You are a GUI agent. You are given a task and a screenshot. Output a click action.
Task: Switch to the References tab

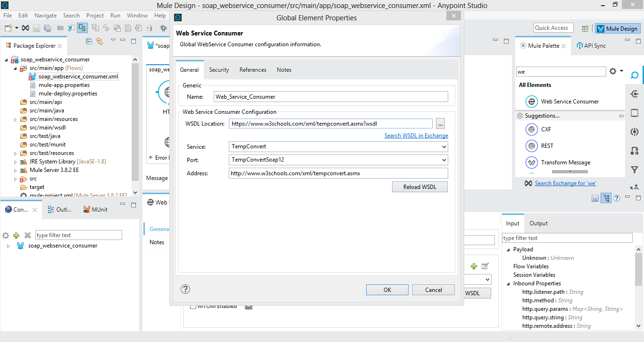click(253, 70)
